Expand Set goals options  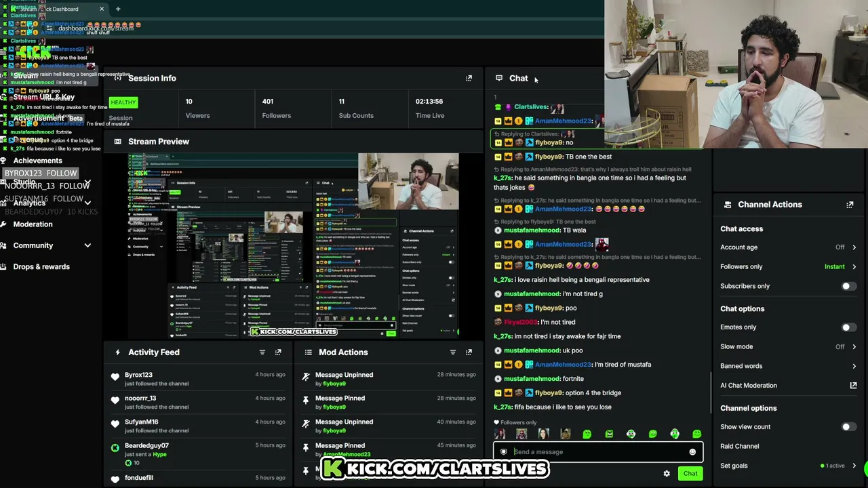click(854, 466)
